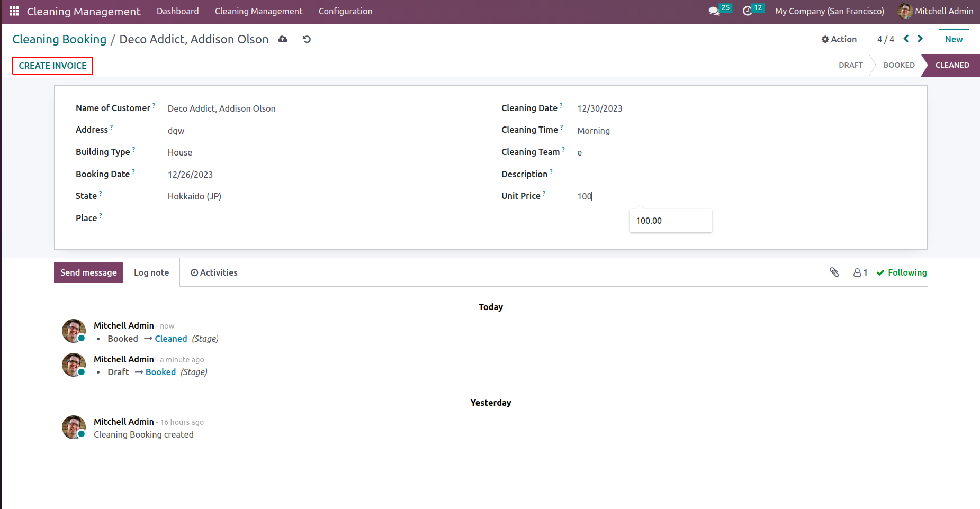Click help tooltip mark beside Name of Customer
This screenshot has height=509, width=980.
(154, 105)
